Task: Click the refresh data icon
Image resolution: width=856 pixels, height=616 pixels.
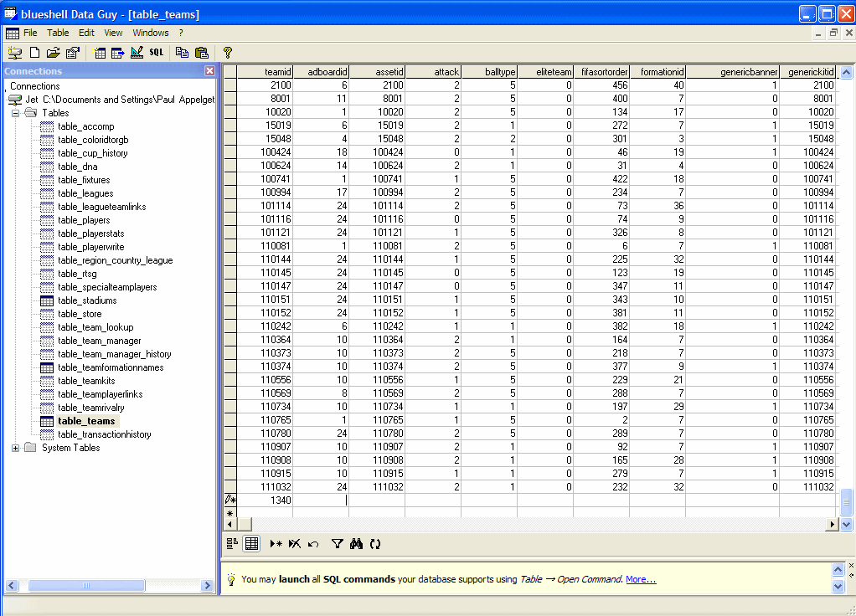Action: click(375, 544)
